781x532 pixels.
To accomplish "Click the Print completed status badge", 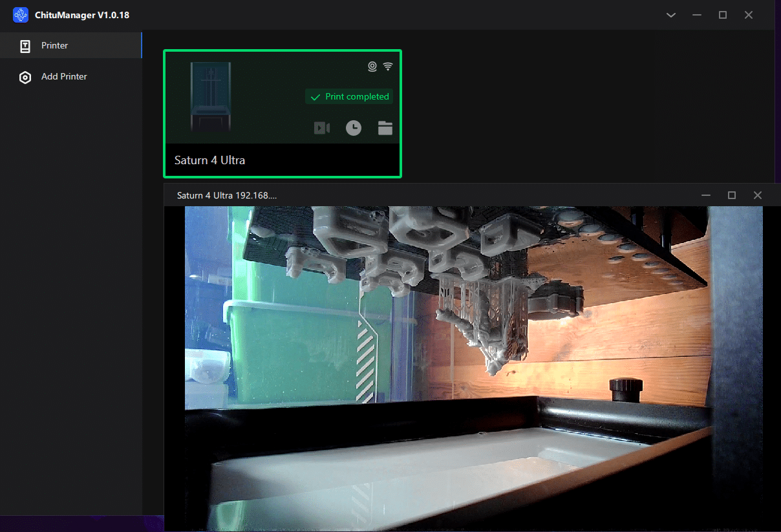I will click(349, 97).
